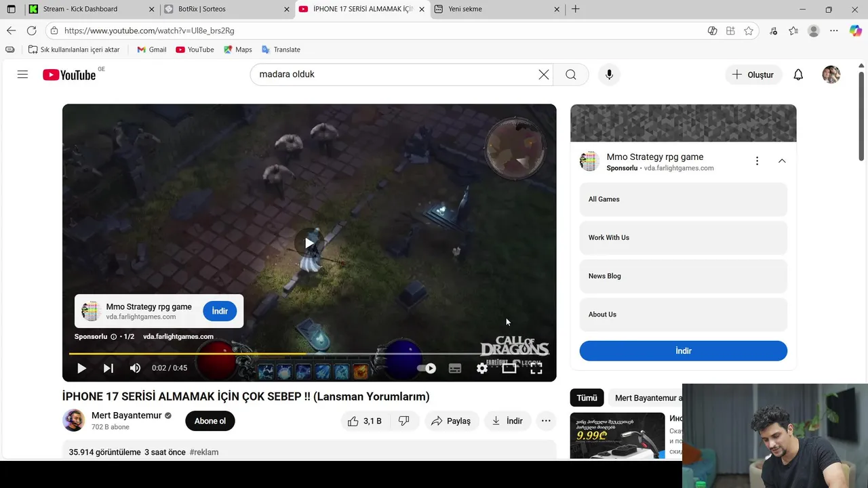Subscribe with Abone ol button
This screenshot has height=488, width=868.
click(210, 421)
